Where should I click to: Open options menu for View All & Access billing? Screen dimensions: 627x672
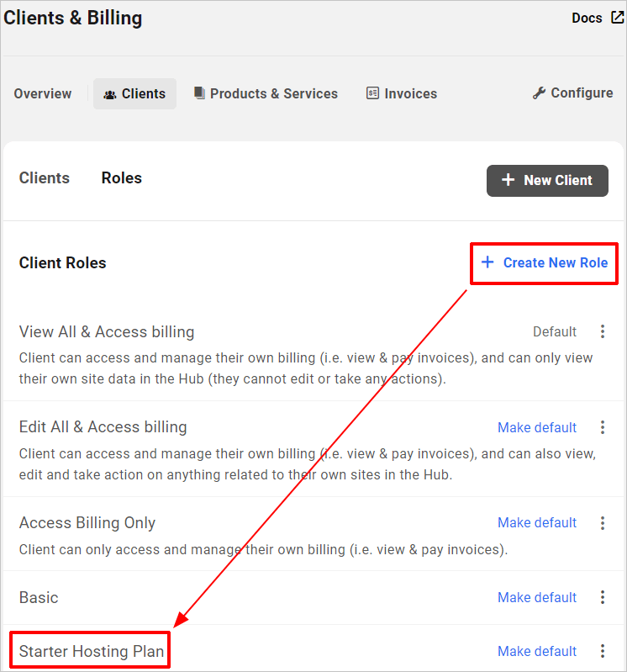(x=602, y=332)
